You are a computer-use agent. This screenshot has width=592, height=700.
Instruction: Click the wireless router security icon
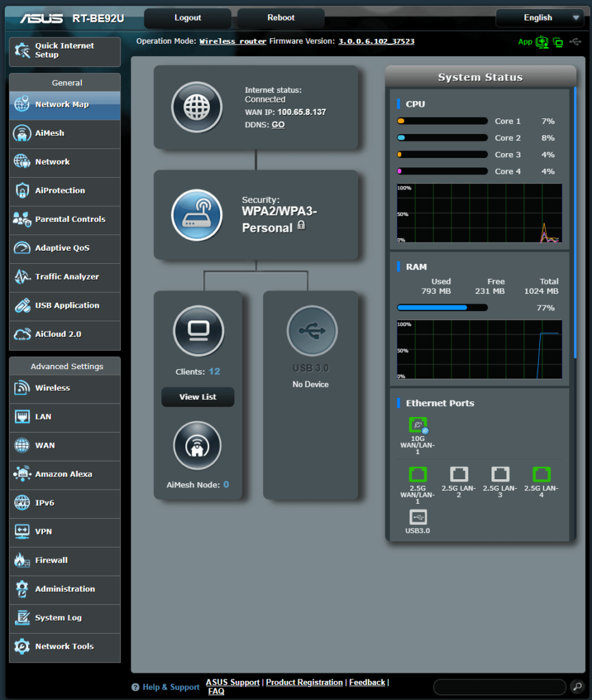pos(197,215)
